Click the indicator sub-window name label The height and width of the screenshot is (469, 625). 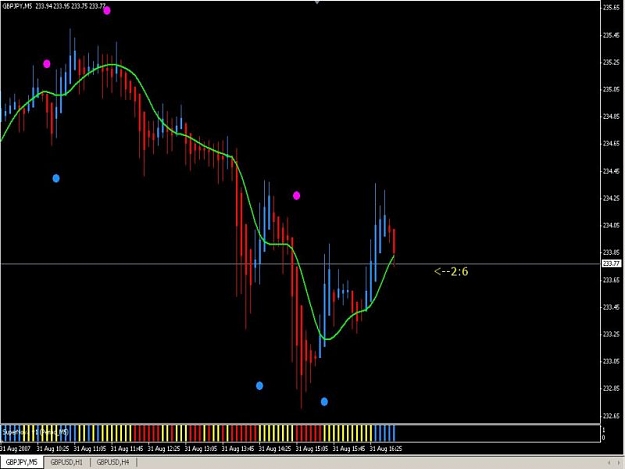click(35, 432)
